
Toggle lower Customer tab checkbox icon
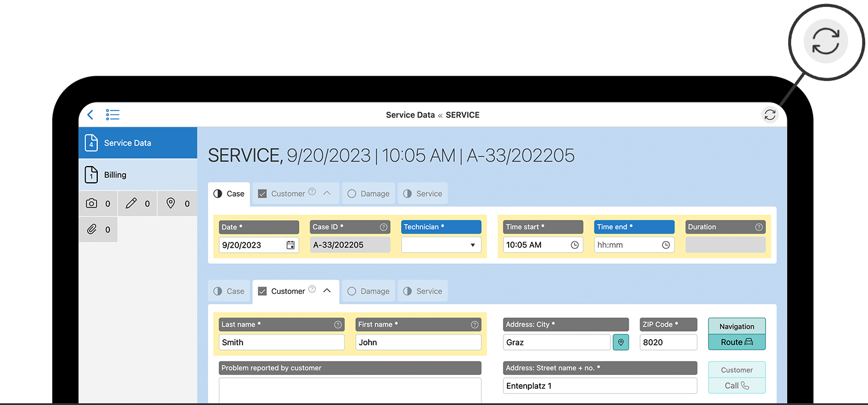point(262,291)
